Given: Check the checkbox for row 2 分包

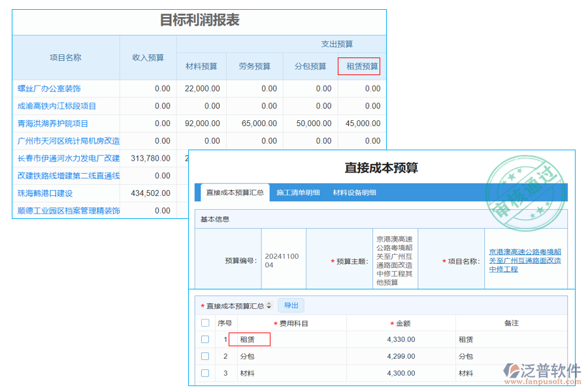Looking at the screenshot, I should tap(205, 356).
